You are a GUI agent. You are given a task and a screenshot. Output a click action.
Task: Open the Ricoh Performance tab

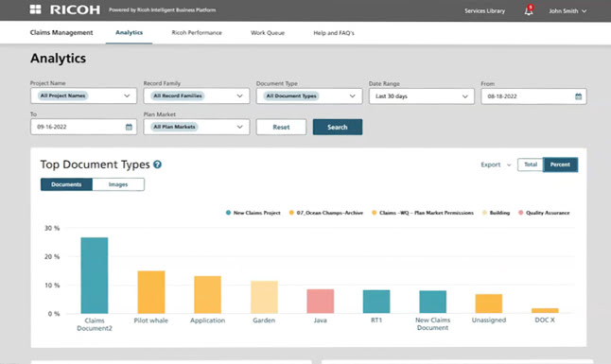pyautogui.click(x=197, y=33)
